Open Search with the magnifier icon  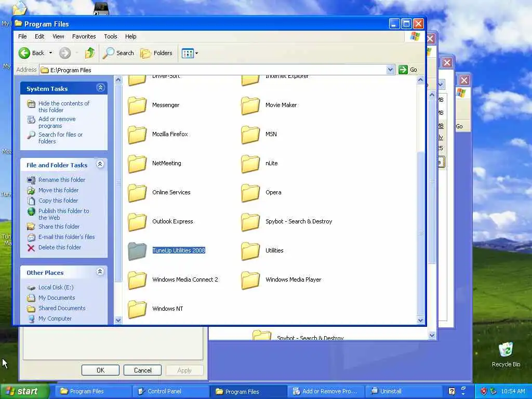point(109,53)
